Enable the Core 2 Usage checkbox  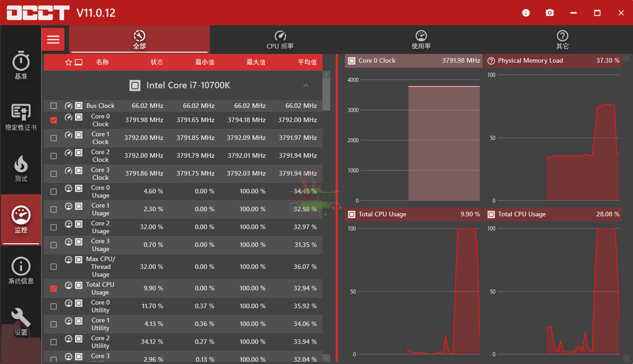(54, 227)
